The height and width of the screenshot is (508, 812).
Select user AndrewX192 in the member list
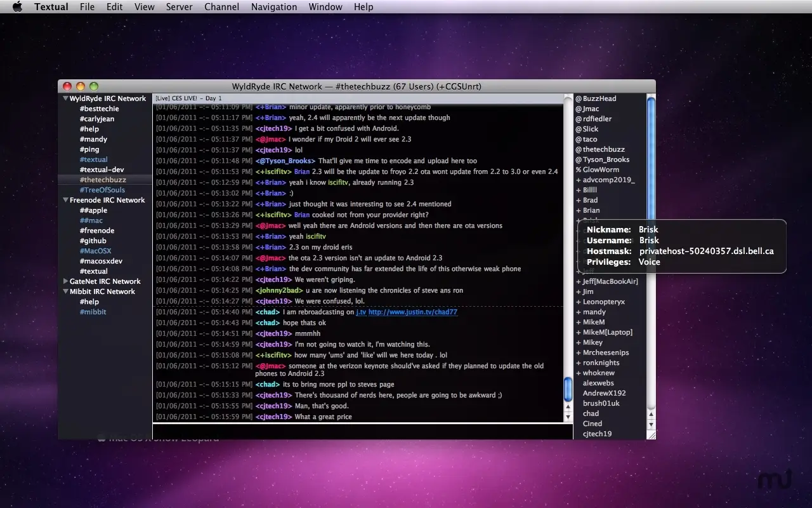tap(604, 393)
